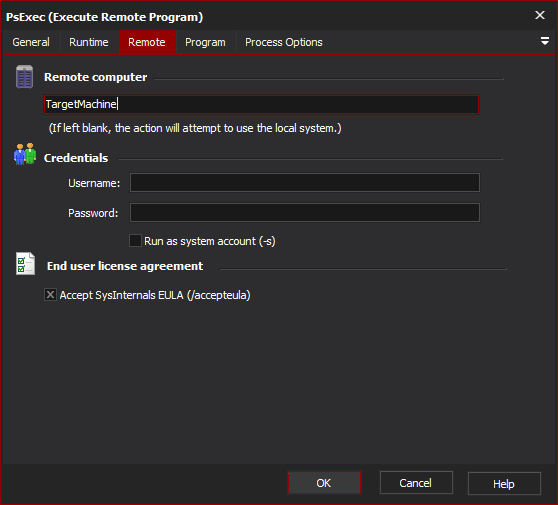Click the license agreement checklist icon

point(25,264)
